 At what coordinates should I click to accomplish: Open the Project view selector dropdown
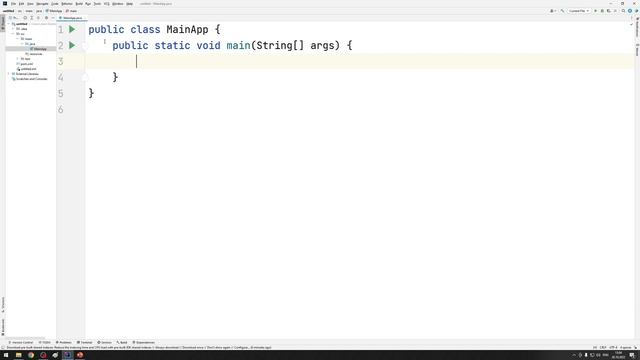pos(13,18)
